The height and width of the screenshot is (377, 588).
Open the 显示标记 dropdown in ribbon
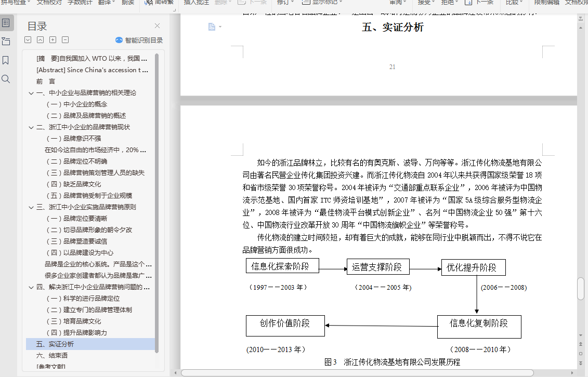(x=322, y=2)
